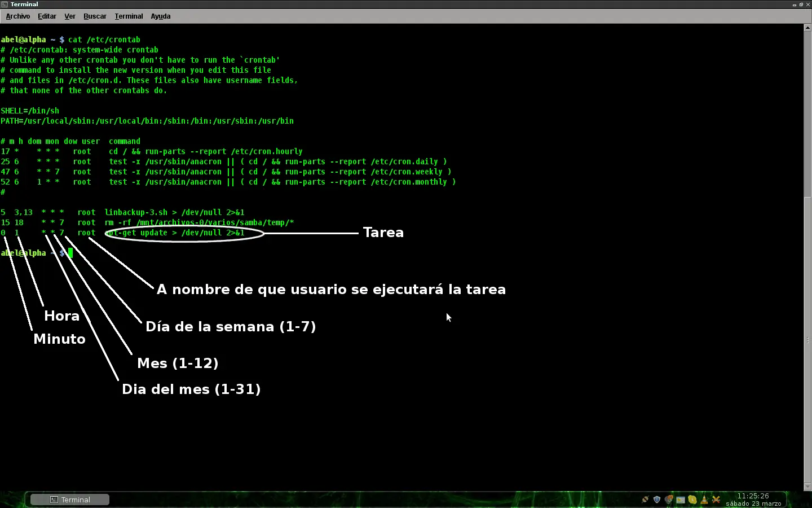Image resolution: width=812 pixels, height=508 pixels.
Task: Open the VLC cone tray icon
Action: coord(704,500)
